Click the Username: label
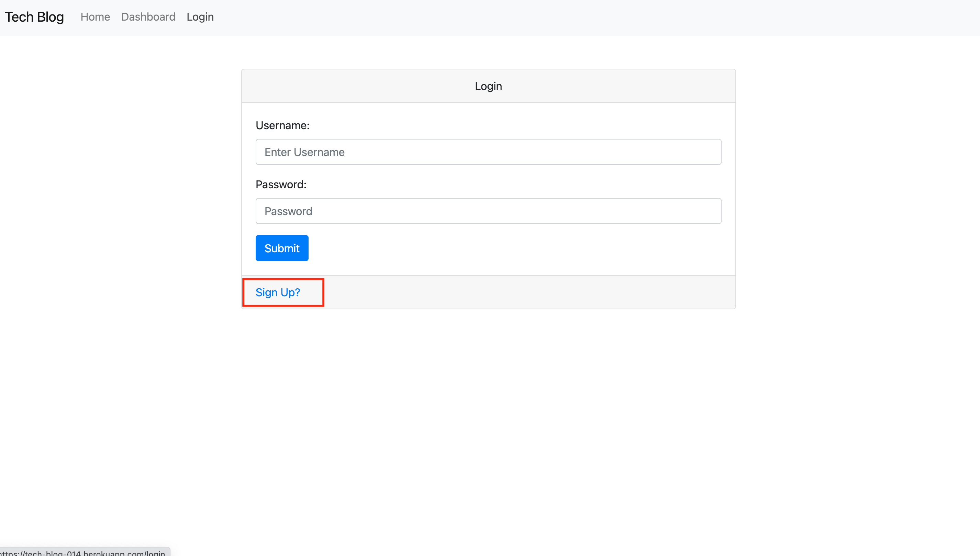 [282, 125]
